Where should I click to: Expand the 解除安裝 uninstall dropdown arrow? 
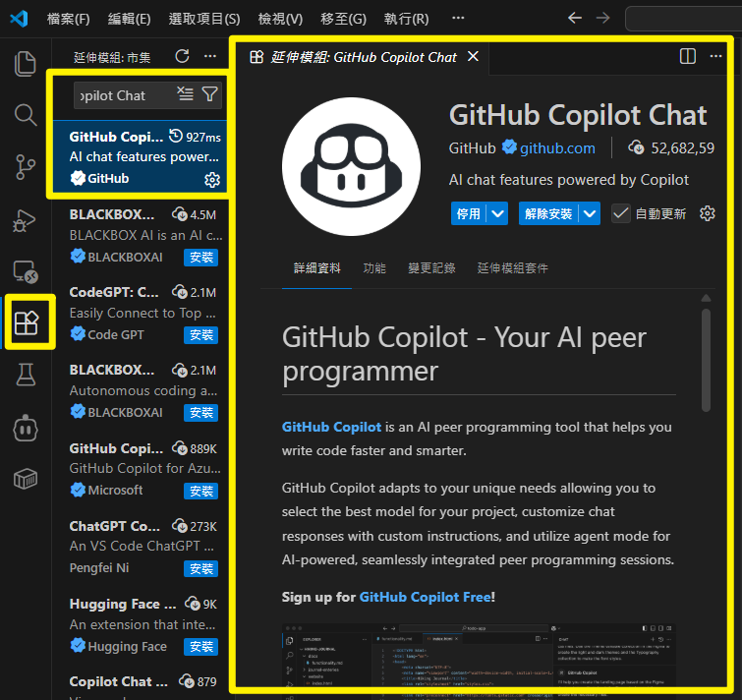click(x=590, y=213)
